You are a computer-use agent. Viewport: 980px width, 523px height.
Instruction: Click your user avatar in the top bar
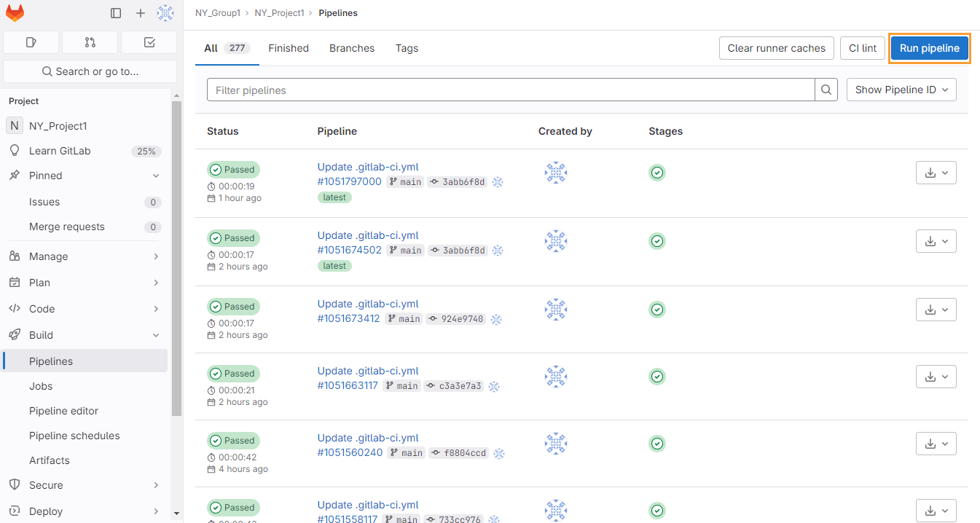[x=165, y=13]
